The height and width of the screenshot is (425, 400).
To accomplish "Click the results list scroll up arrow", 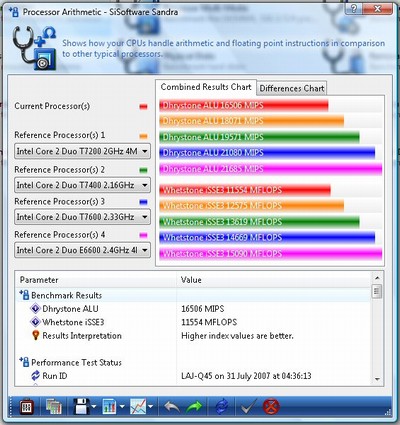I will click(x=377, y=278).
